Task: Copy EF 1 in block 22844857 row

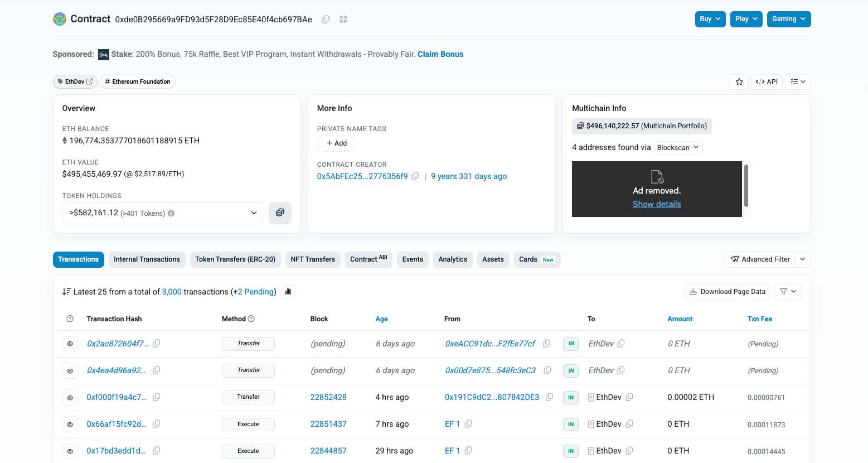Action: (x=468, y=451)
